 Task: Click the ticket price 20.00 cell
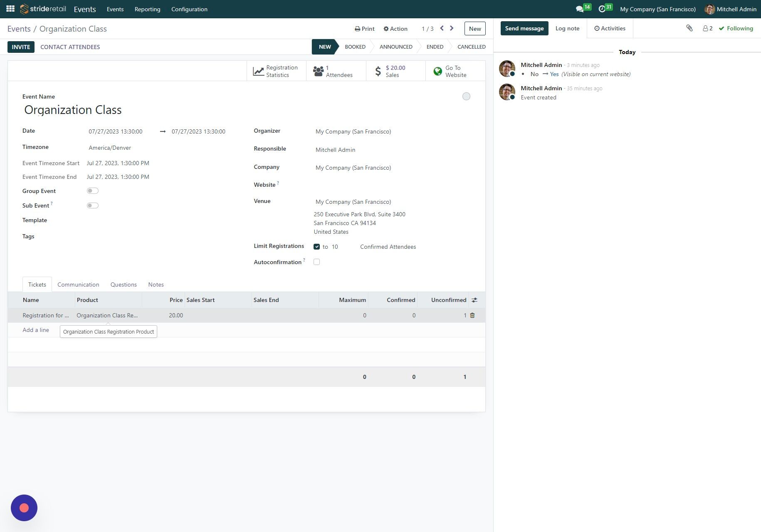(x=163, y=315)
